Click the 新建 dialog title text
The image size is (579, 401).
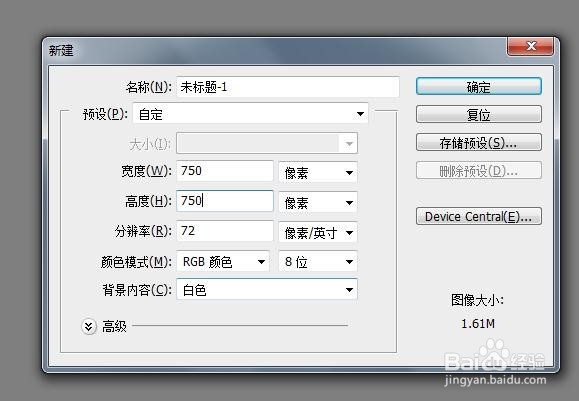61,51
